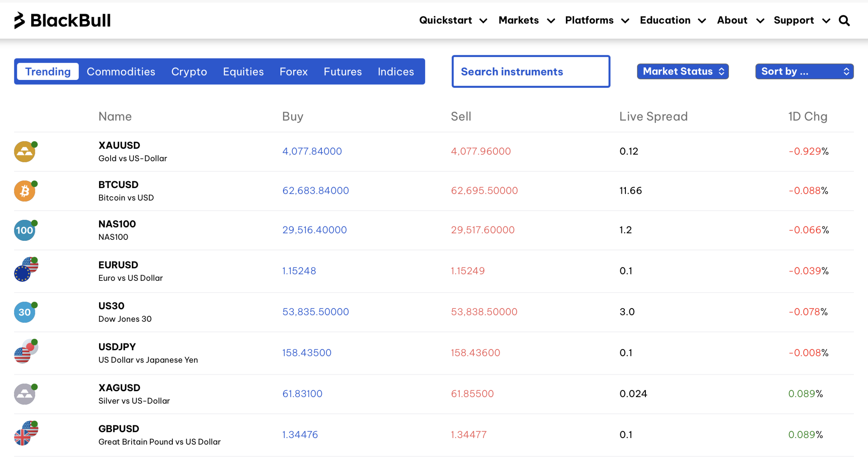This screenshot has width=868, height=459.
Task: Expand the Support menu
Action: pos(802,20)
